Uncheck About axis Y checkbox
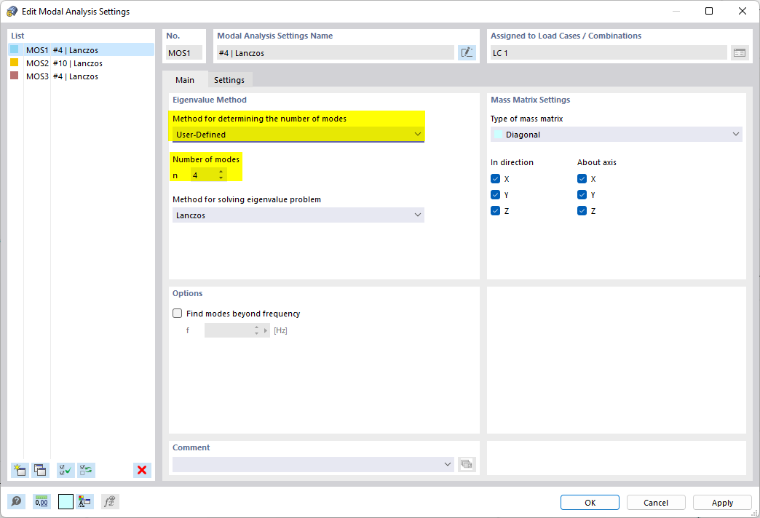 coord(582,195)
